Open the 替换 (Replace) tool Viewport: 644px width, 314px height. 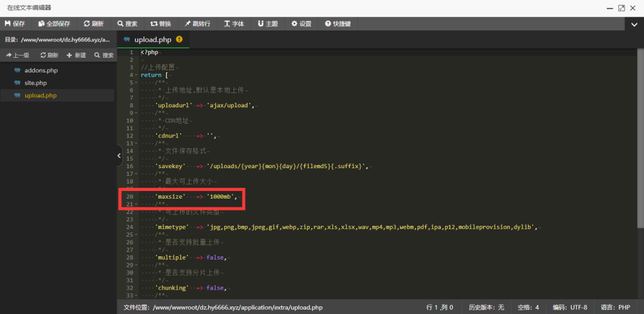160,24
